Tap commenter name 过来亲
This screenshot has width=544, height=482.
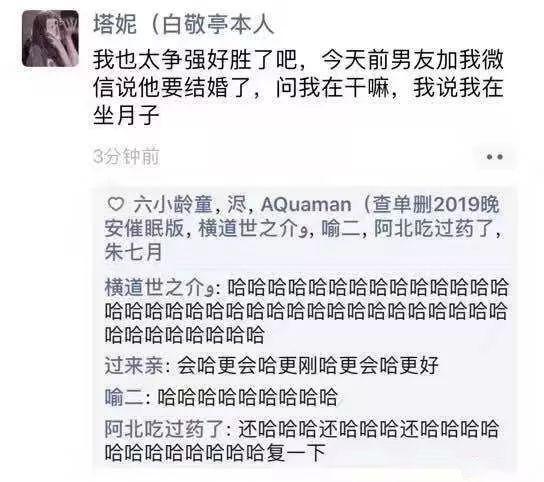(x=134, y=365)
